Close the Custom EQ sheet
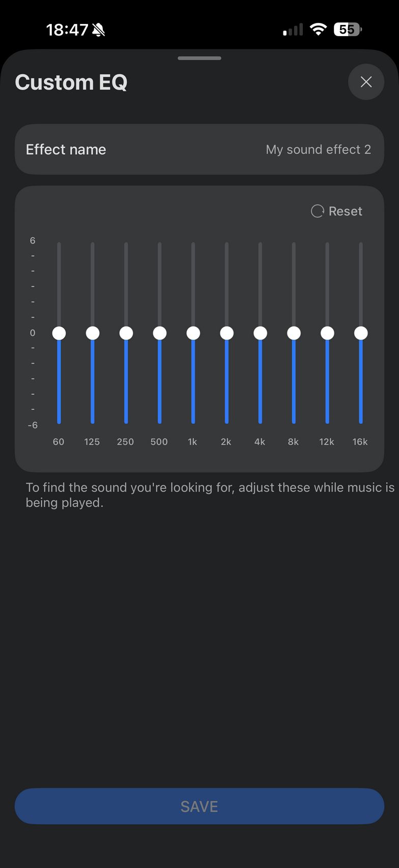399x868 pixels. 366,82
